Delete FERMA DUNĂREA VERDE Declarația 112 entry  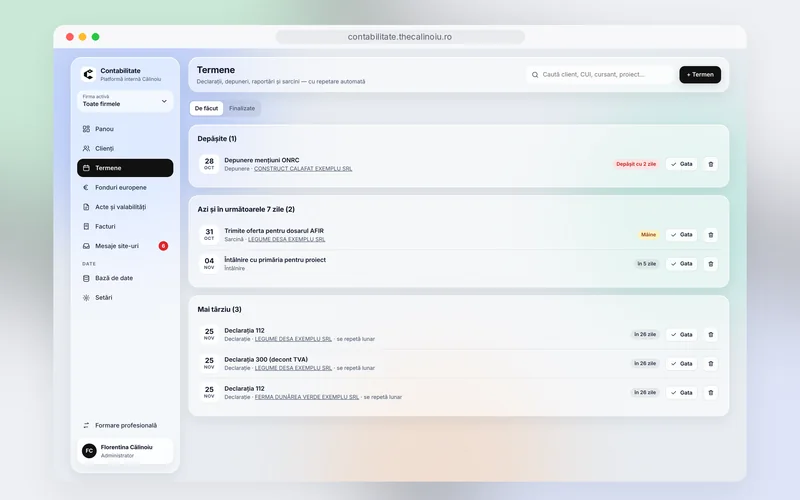point(711,393)
